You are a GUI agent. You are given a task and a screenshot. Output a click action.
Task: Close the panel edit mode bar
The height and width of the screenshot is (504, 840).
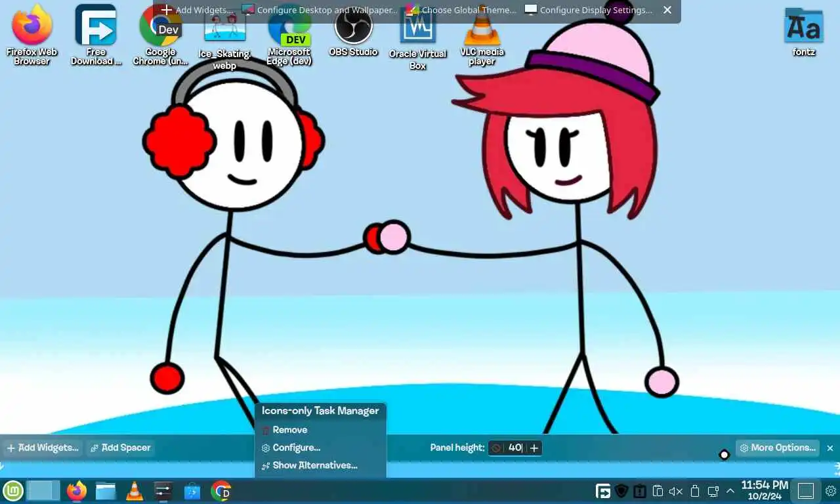pyautogui.click(x=830, y=448)
